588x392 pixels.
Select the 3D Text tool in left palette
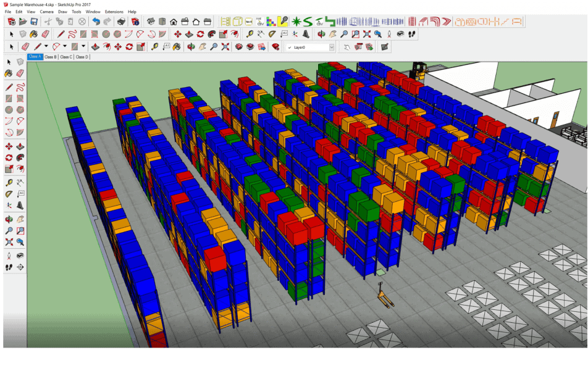(x=20, y=206)
